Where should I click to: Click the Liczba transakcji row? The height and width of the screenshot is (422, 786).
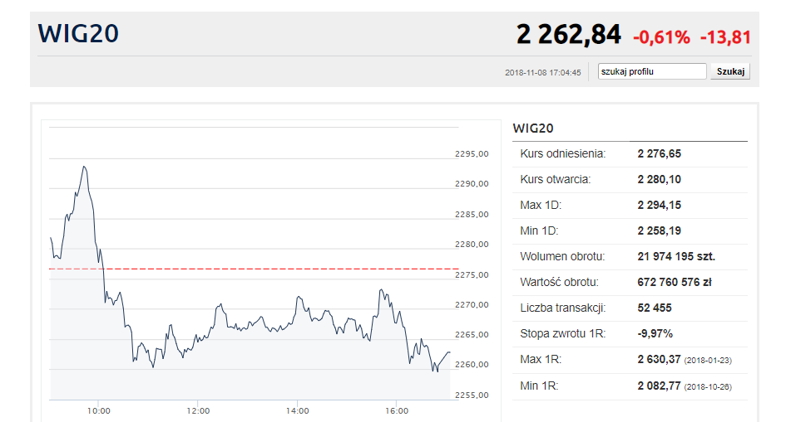[x=630, y=307]
